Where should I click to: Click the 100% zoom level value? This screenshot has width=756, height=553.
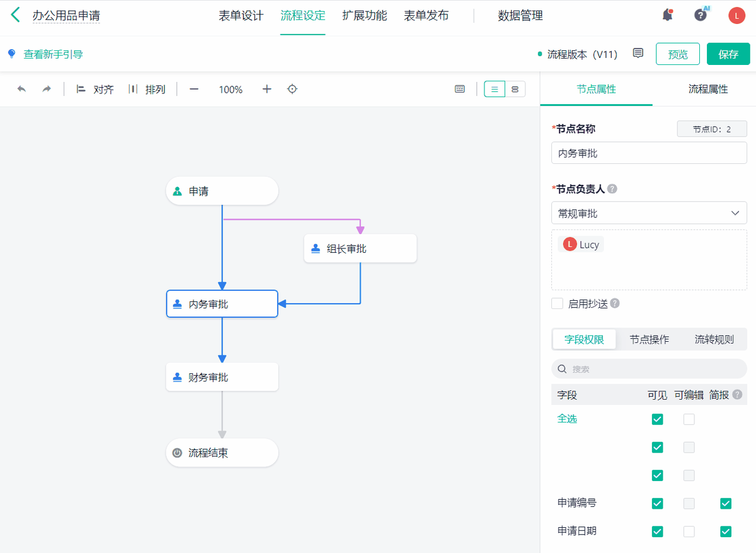[x=231, y=90]
